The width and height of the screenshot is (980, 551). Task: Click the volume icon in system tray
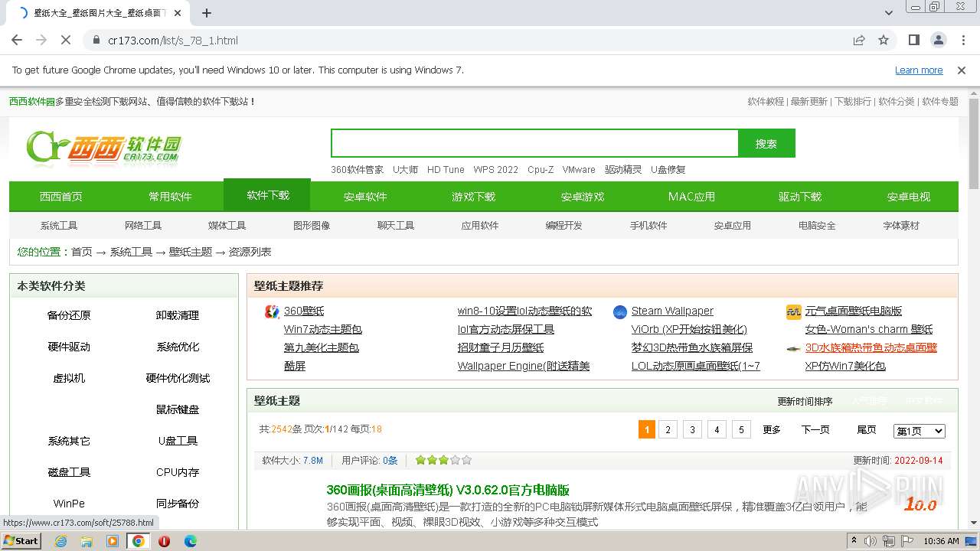pos(871,541)
